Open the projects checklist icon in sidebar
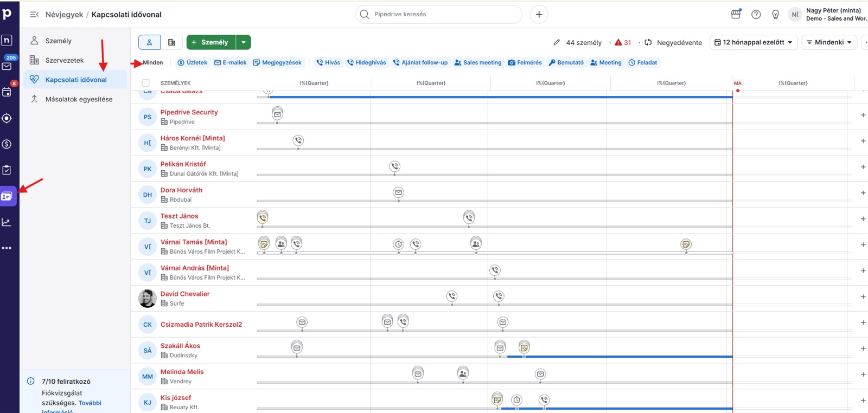 point(7,170)
